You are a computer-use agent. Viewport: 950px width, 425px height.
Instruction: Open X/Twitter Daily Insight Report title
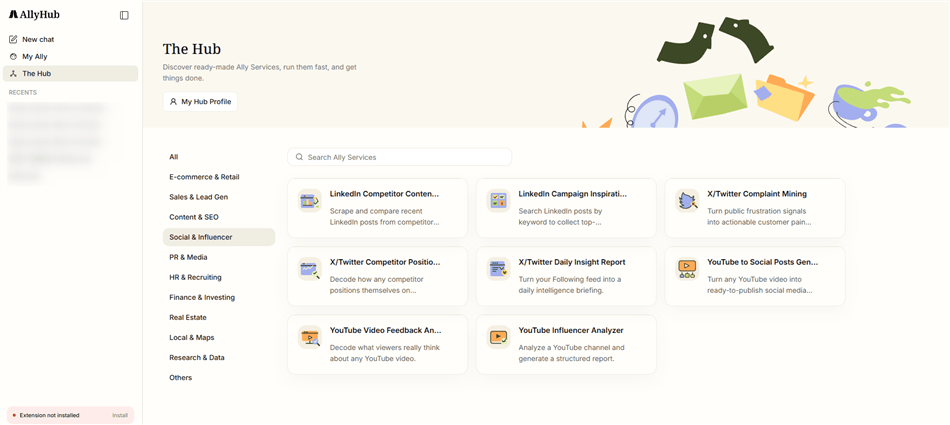572,262
